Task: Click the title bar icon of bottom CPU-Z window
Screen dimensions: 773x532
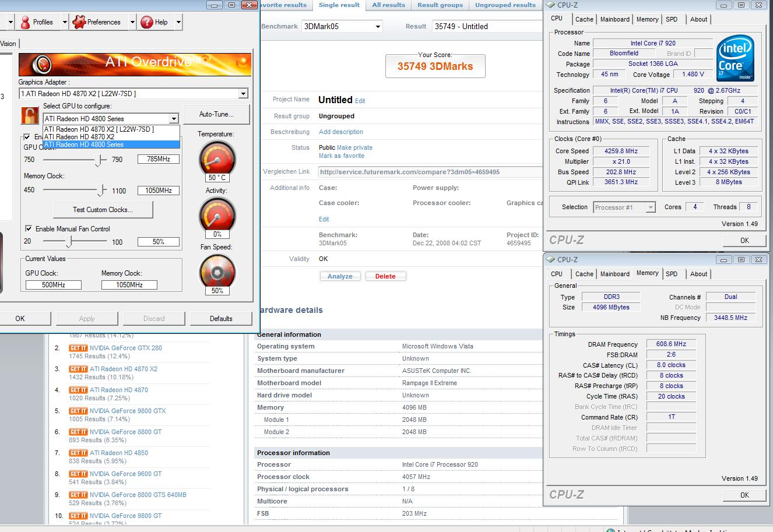Action: click(x=550, y=259)
